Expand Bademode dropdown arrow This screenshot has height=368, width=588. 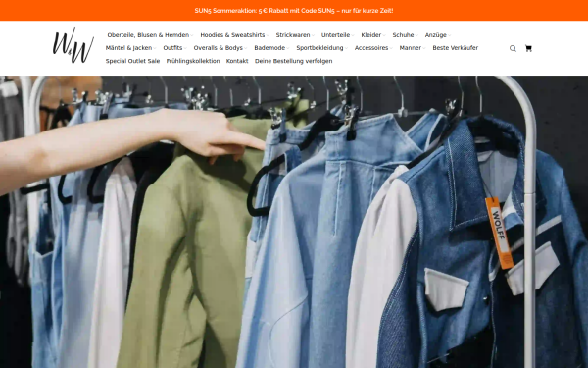click(288, 48)
